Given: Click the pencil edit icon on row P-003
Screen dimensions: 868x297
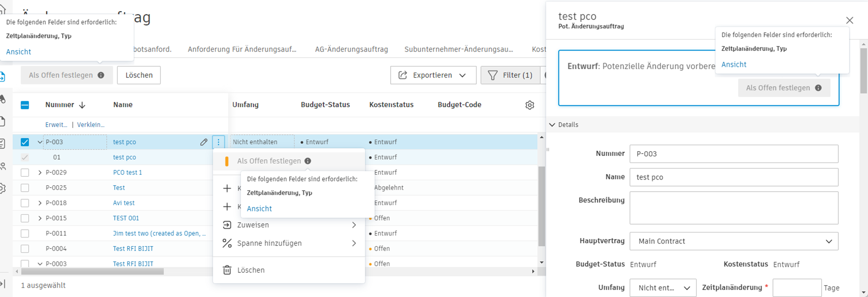Looking at the screenshot, I should tap(204, 142).
